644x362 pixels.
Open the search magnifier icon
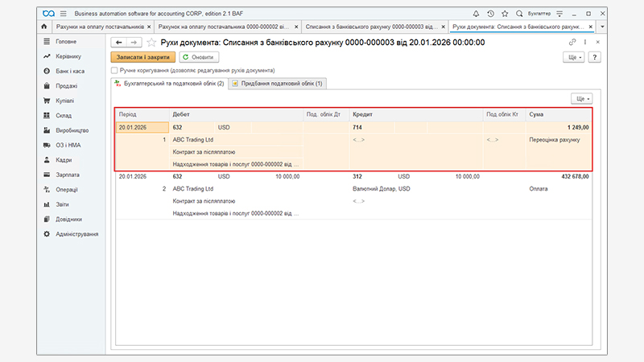click(x=518, y=14)
